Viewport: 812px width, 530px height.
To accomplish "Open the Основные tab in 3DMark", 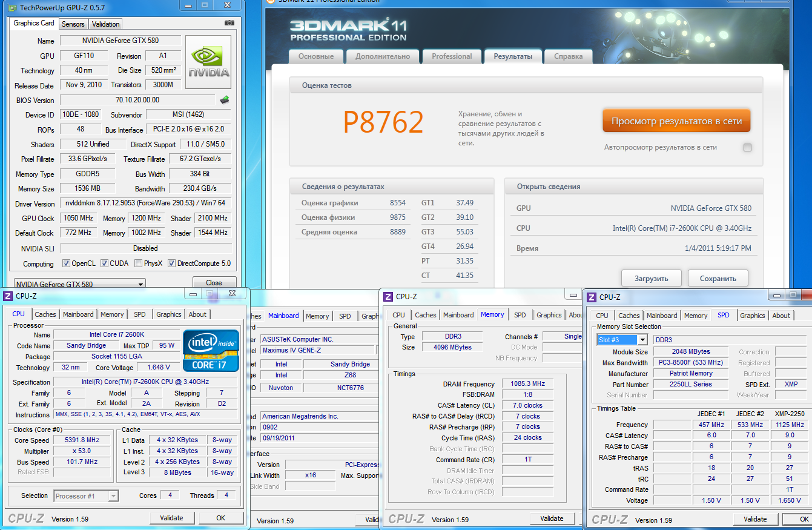I will 315,56.
